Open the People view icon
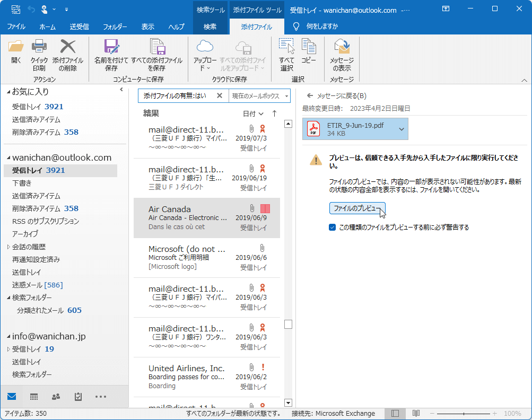This screenshot has height=420, width=532. [56, 396]
